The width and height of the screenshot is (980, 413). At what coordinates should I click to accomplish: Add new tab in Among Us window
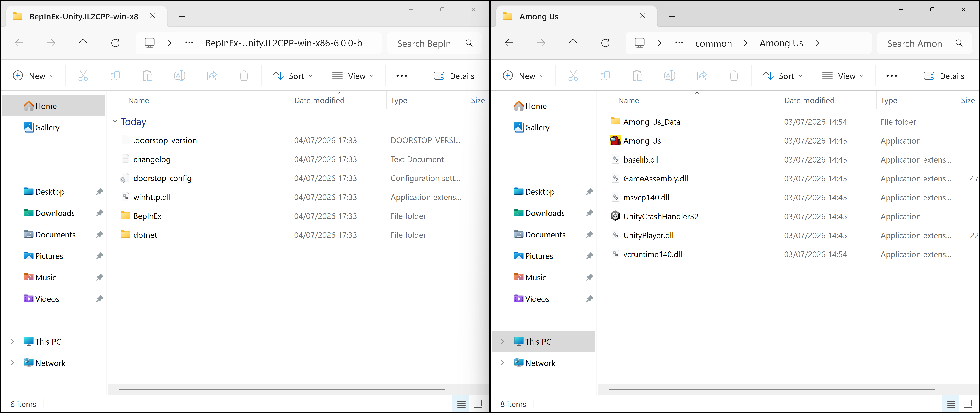672,16
